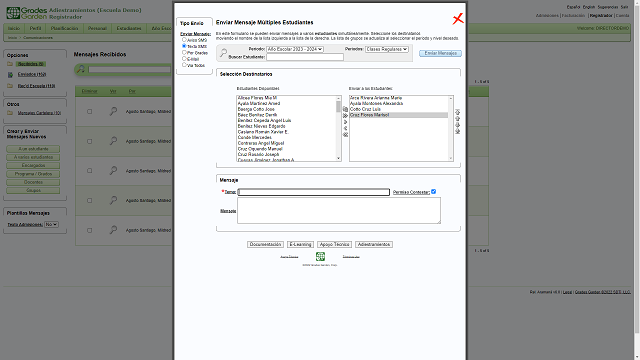640x360 pixels.
Task: Move selected recipient up one position
Action: click(x=458, y=118)
